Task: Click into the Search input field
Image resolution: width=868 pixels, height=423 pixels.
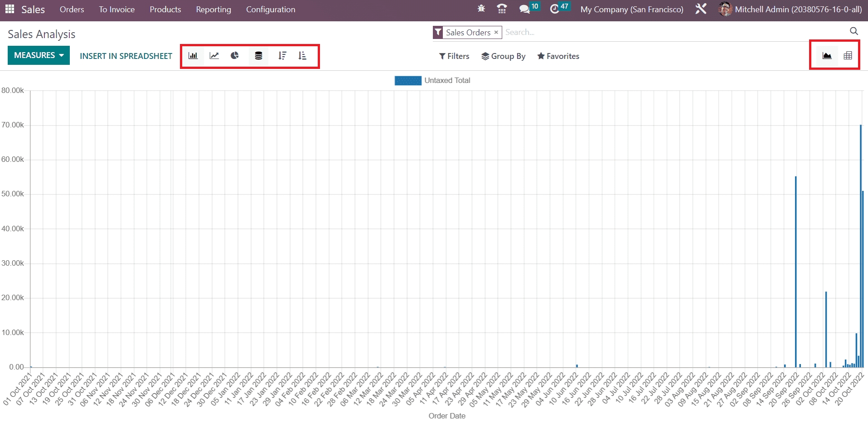Action: [671, 32]
